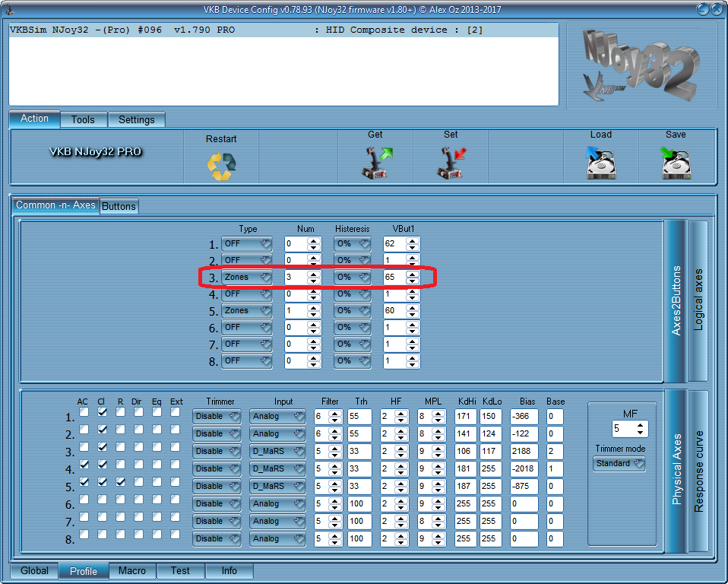Click the Save disk icon

(676, 162)
